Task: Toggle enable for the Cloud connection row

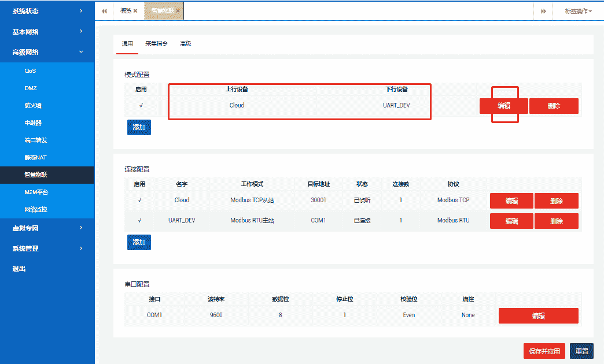Action: pos(139,200)
